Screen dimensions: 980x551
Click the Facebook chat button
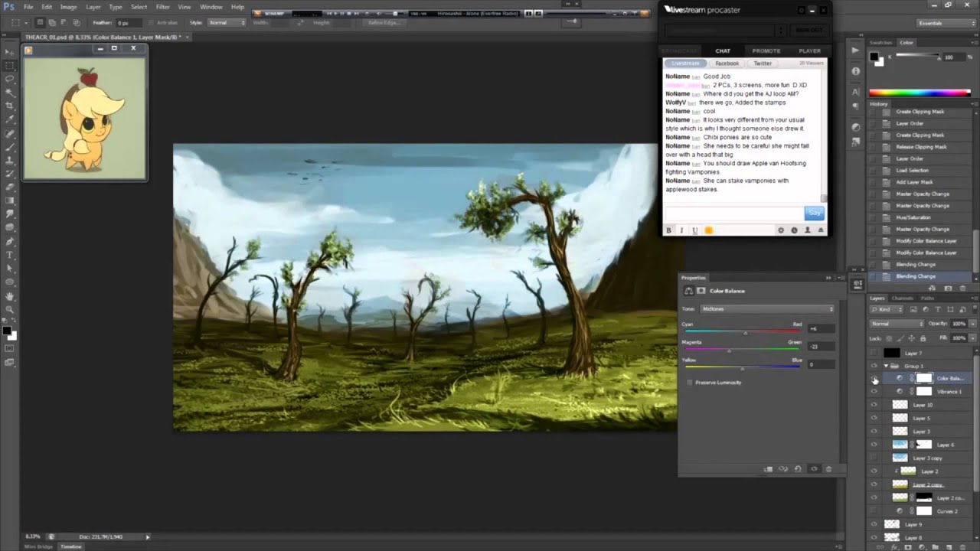727,64
